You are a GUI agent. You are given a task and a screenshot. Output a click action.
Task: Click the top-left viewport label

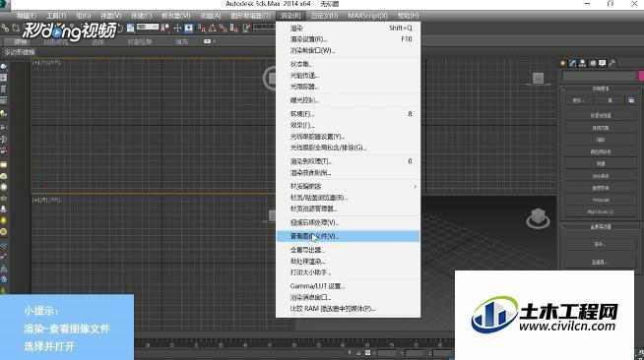[x=46, y=62]
